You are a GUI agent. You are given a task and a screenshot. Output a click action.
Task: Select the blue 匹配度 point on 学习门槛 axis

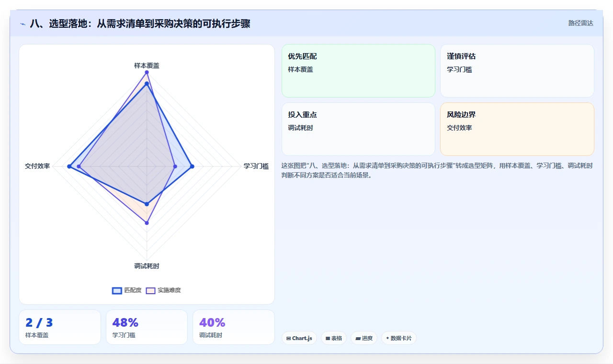192,166
